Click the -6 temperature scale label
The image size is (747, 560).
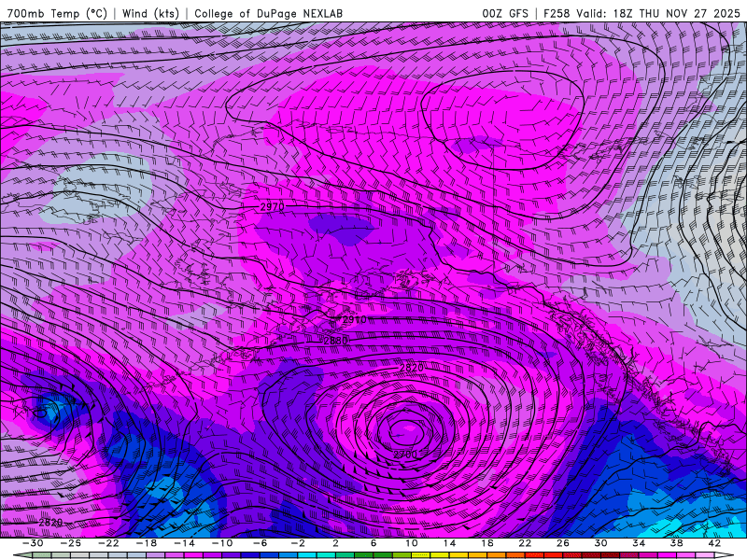click(260, 543)
